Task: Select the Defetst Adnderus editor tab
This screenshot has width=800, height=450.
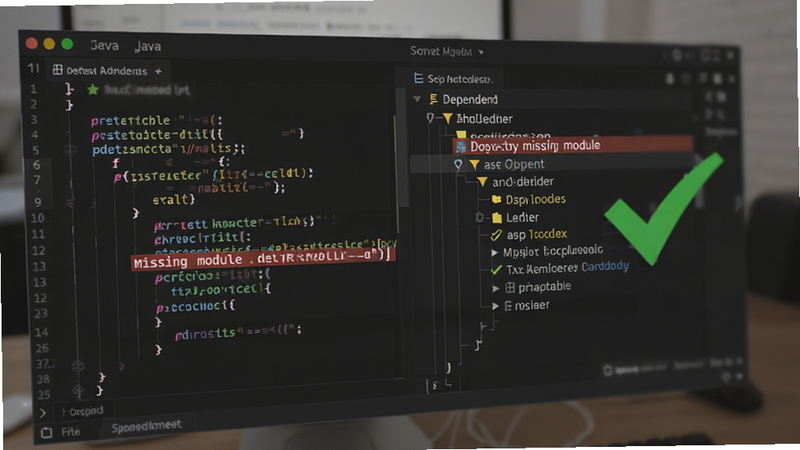Action: [106, 70]
